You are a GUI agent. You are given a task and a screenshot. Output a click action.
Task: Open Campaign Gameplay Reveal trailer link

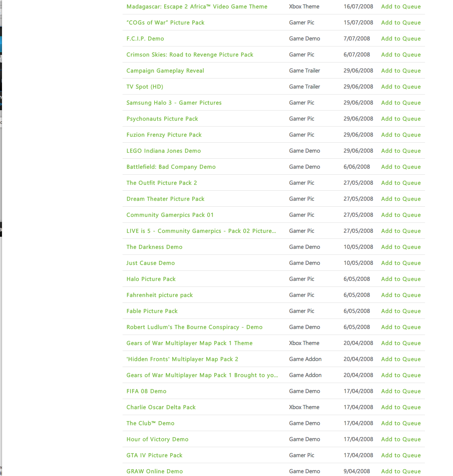[x=165, y=71]
